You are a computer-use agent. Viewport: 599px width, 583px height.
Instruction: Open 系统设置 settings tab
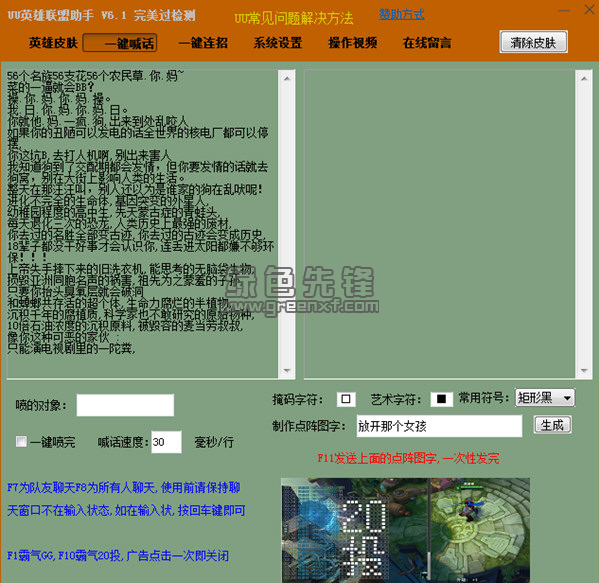tap(278, 43)
